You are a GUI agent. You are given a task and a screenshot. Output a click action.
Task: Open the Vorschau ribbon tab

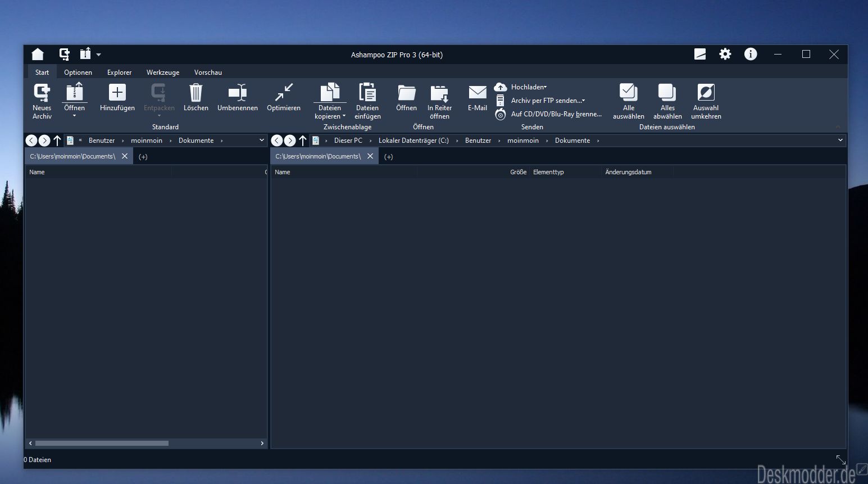pos(208,72)
